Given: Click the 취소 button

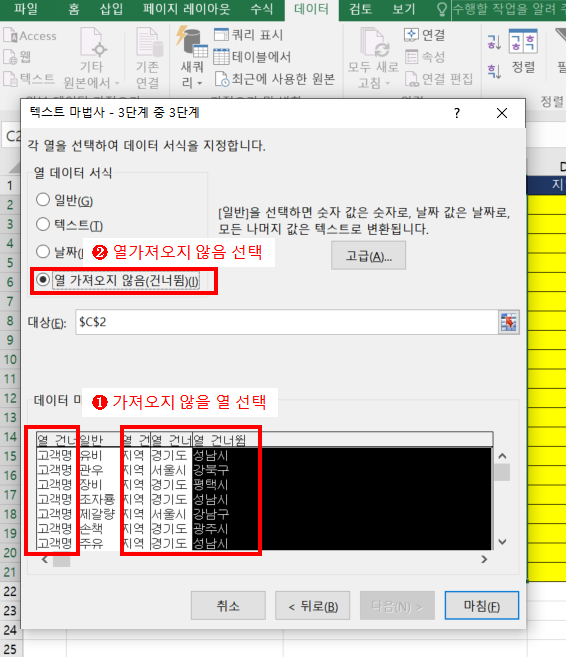Looking at the screenshot, I should click(228, 605).
